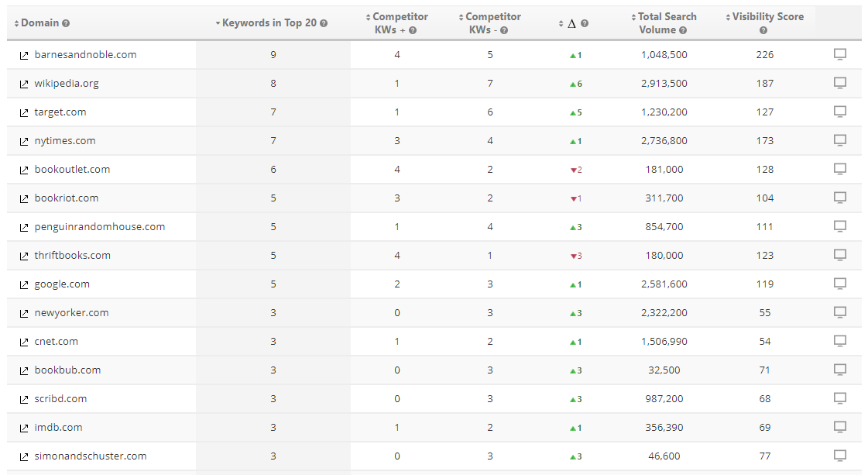Open external link icon for wikipedia.org
The width and height of the screenshot is (868, 475).
pos(24,84)
